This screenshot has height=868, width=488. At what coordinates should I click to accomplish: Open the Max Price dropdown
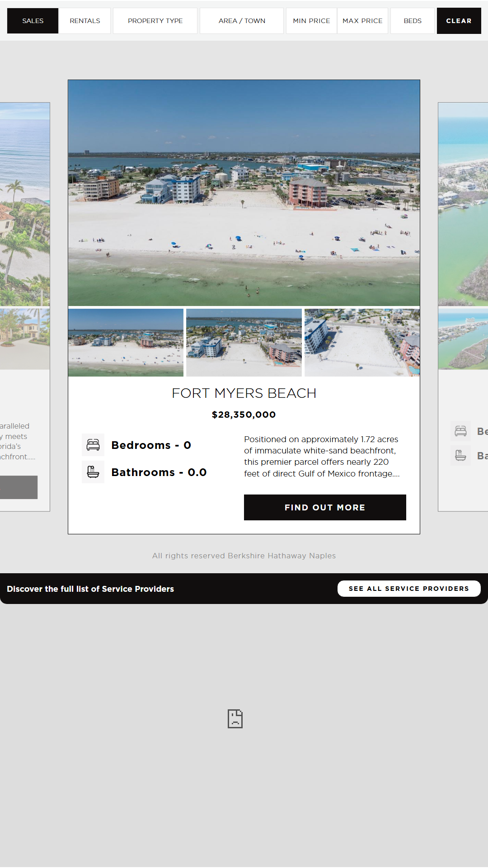point(362,21)
